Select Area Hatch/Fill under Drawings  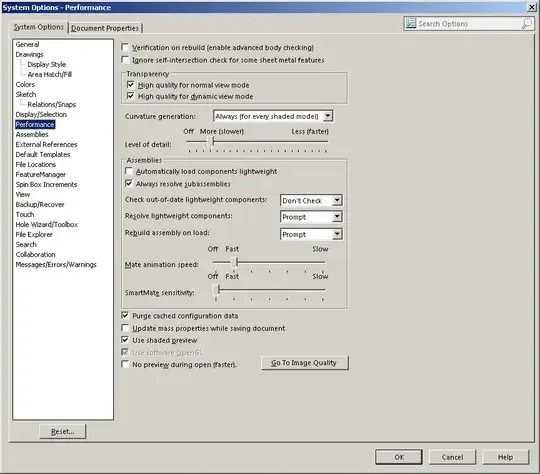pyautogui.click(x=50, y=74)
